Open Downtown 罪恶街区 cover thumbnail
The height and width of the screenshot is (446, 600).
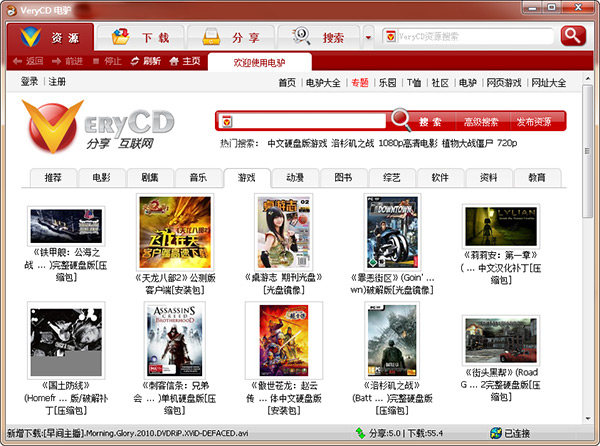[x=392, y=232]
